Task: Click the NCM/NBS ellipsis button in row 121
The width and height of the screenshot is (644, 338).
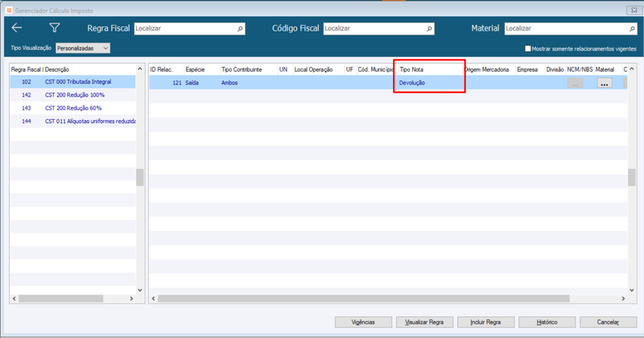Action: pos(576,83)
